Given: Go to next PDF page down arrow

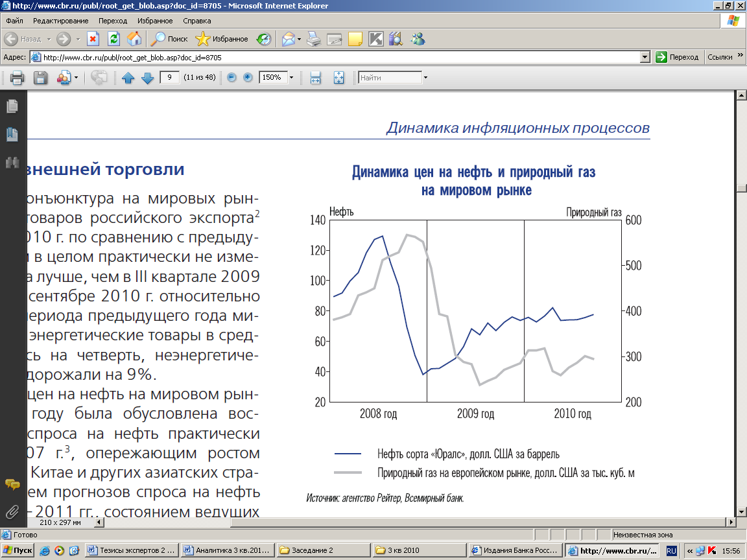Looking at the screenshot, I should (x=148, y=78).
